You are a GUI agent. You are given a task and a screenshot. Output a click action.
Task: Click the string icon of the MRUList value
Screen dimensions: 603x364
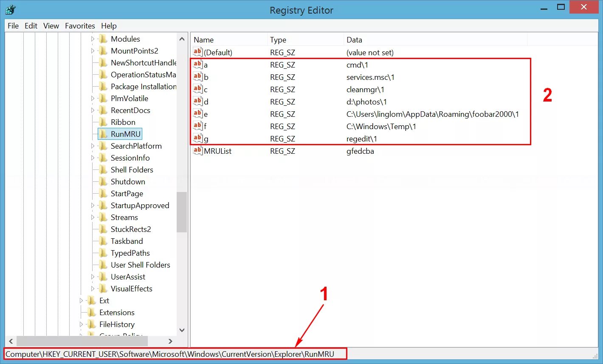pos(198,151)
